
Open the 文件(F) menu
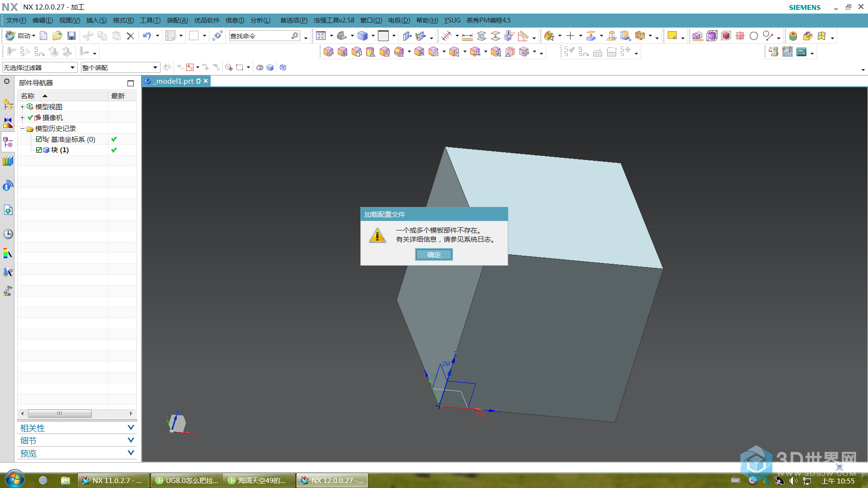(16, 20)
